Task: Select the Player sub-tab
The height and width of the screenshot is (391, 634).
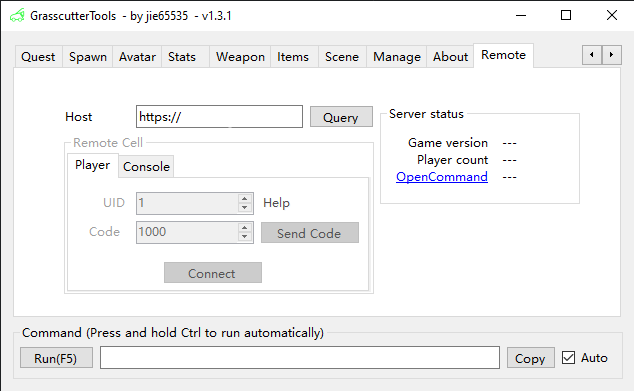Action: 93,165
